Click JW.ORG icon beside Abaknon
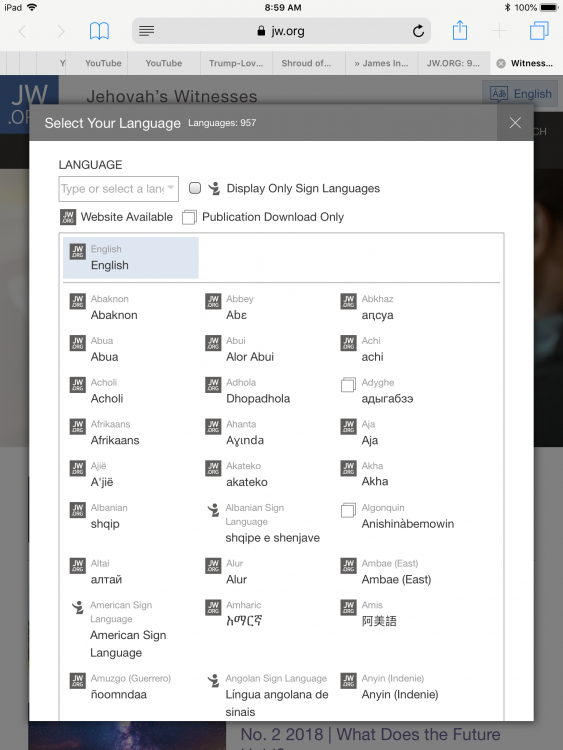This screenshot has width=563, height=750. 77,301
